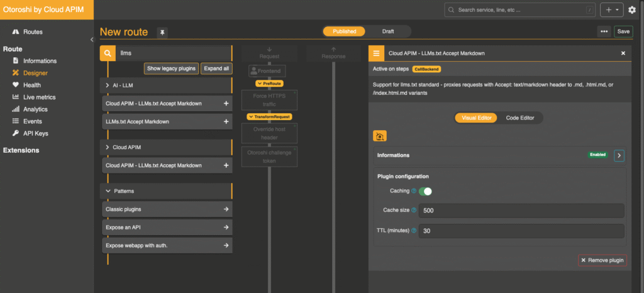Click the Remove plugin button

(x=602, y=260)
